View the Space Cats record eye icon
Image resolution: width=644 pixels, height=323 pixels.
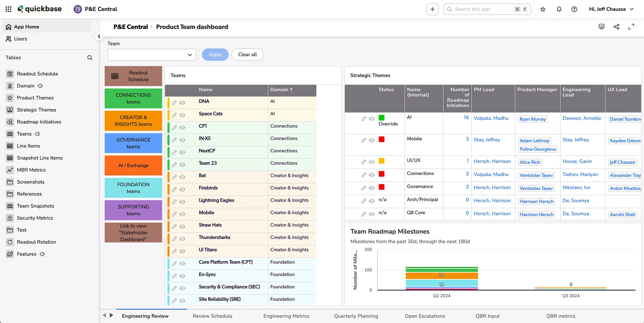point(182,115)
